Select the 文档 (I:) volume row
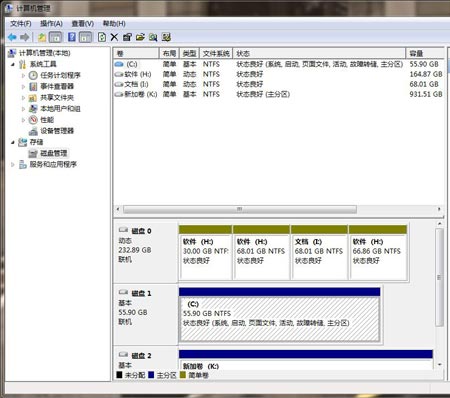The height and width of the screenshot is (398, 450). pyautogui.click(x=279, y=84)
